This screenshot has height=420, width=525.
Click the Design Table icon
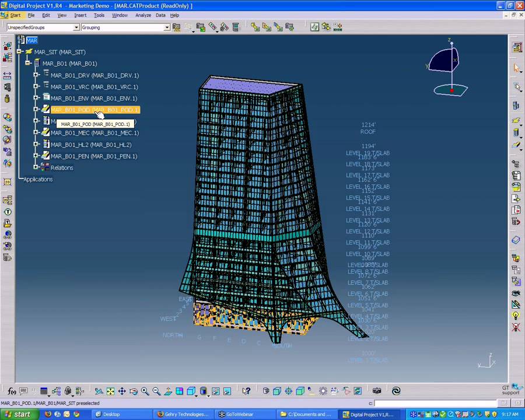[44, 391]
